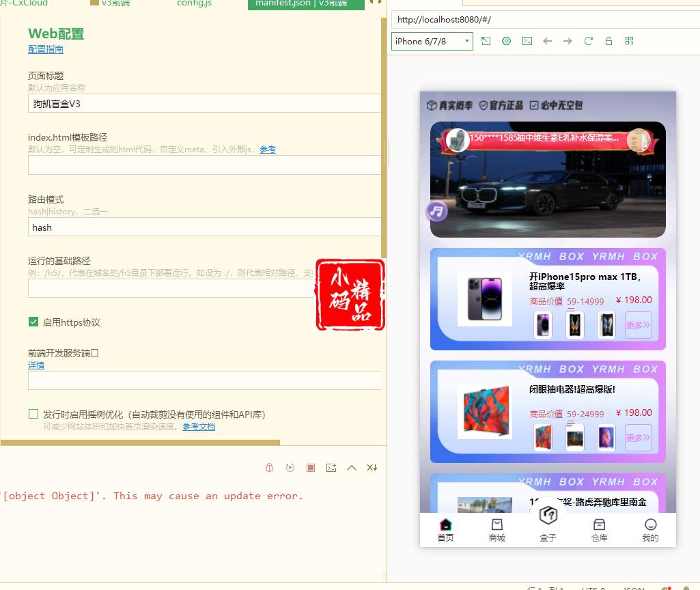700x590 pixels.
Task: Click the iPhone 15 pro max product image
Action: (485, 299)
